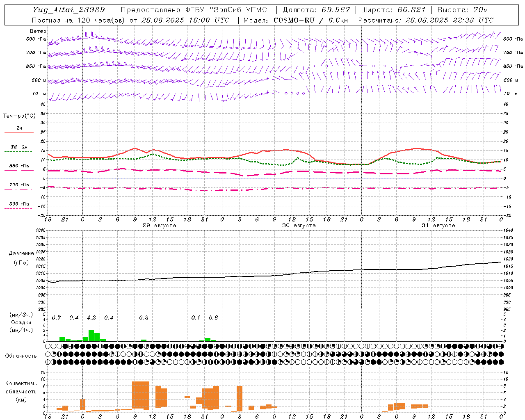Select the calculation time 28.08.2025 22:38 UTC

point(450,20)
